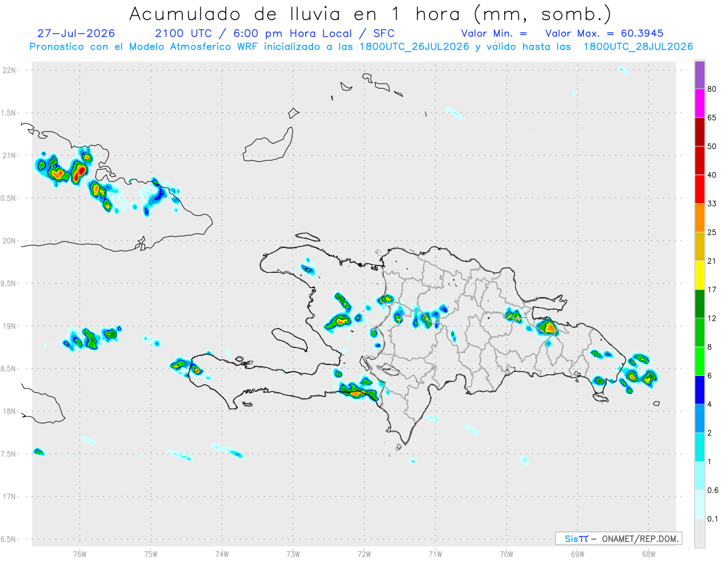The image size is (728, 562).
Task: Click the legend value '80'
Action: coord(712,89)
